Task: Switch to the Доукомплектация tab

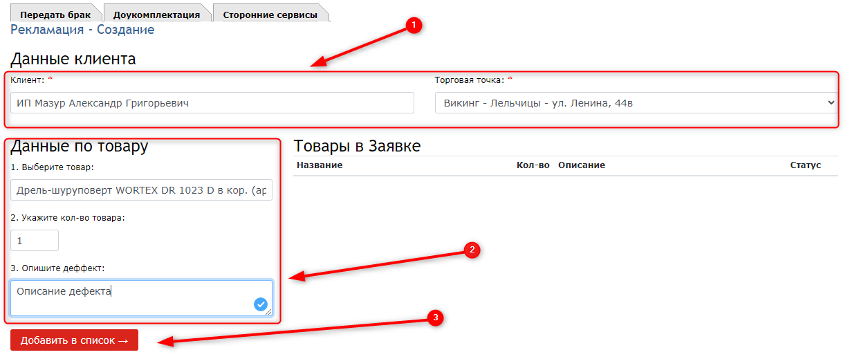Action: [x=156, y=14]
